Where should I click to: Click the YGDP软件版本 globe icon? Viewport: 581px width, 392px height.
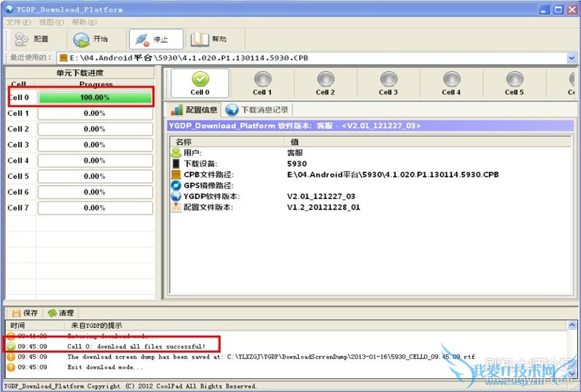pyautogui.click(x=176, y=196)
